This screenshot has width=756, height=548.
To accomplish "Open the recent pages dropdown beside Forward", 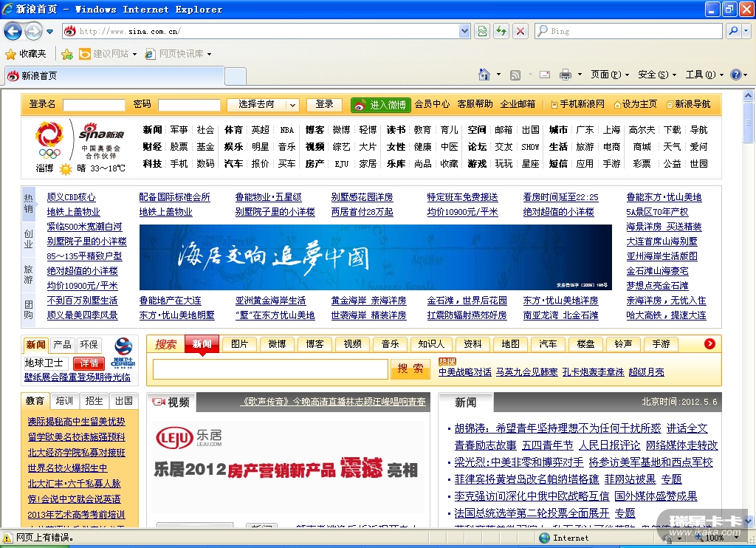I will pyautogui.click(x=49, y=32).
